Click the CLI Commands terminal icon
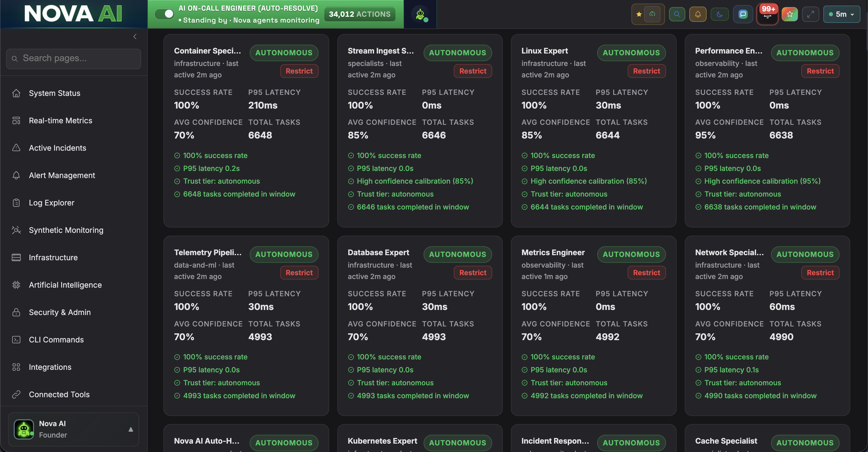 coord(16,339)
